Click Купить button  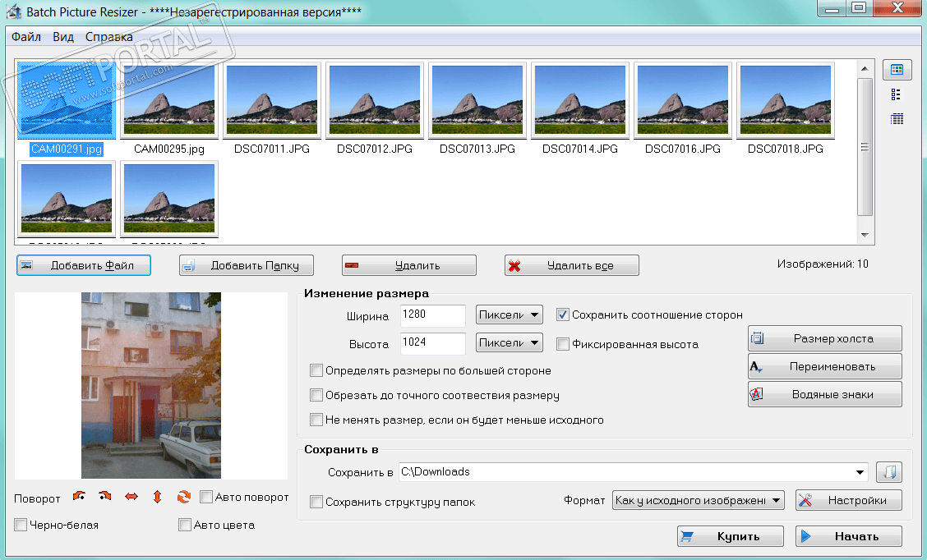click(731, 536)
